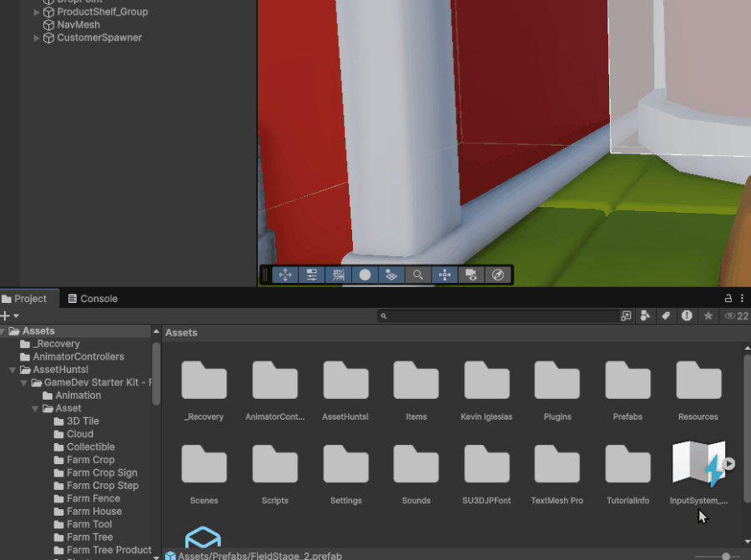Click Search by Label tag icon

(666, 316)
